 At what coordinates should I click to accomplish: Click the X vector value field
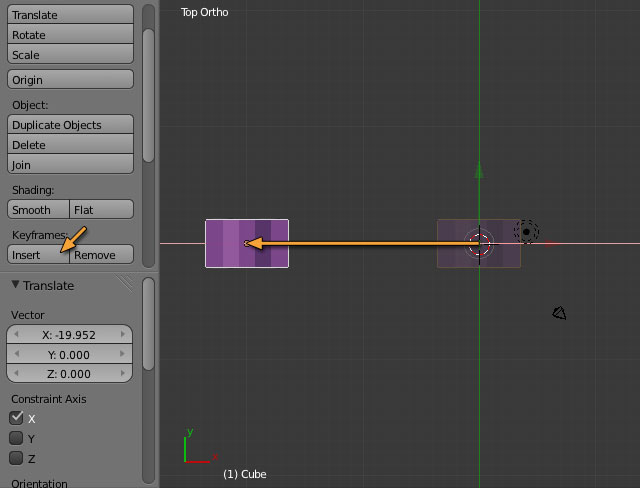pyautogui.click(x=69, y=335)
